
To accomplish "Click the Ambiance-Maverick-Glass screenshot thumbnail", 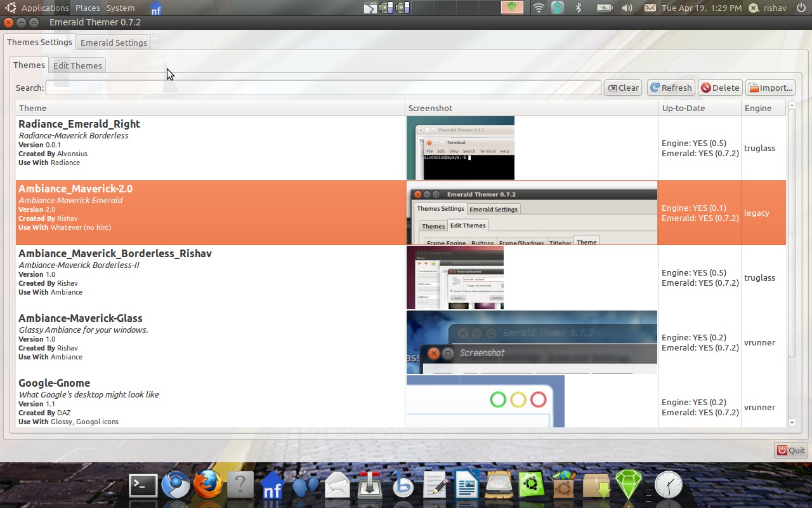I will click(x=532, y=342).
